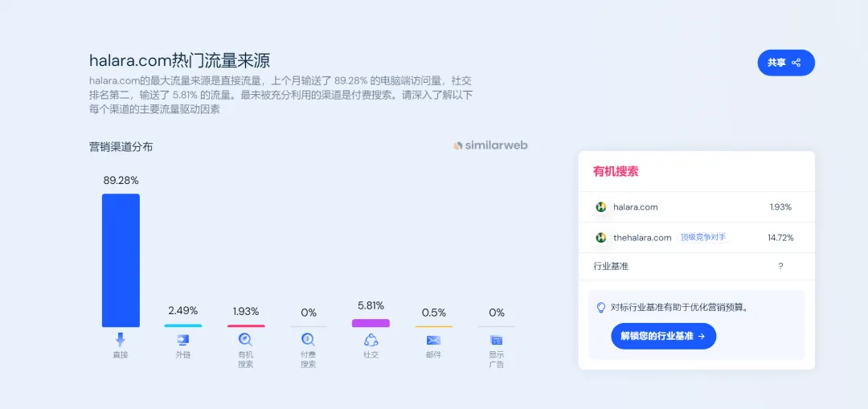The height and width of the screenshot is (409, 868).
Task: Click the 付费搜索 paid search icon
Action: pyautogui.click(x=308, y=340)
